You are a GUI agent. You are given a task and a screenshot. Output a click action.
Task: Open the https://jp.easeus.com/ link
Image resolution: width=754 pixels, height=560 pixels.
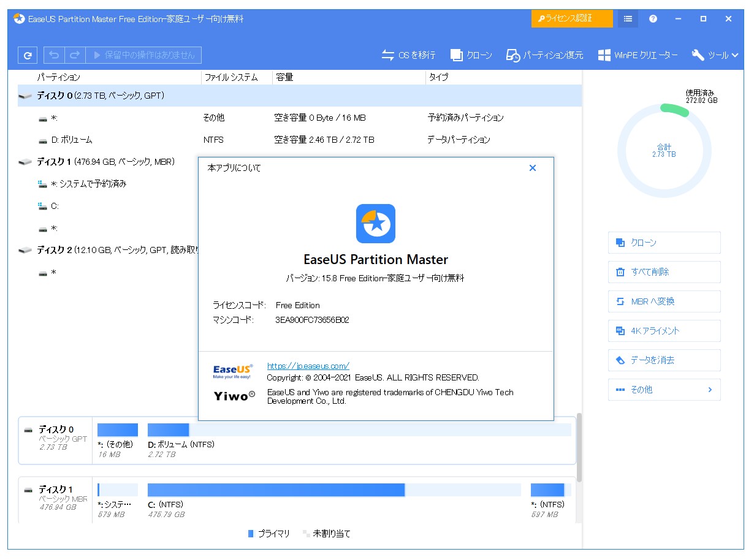click(308, 366)
